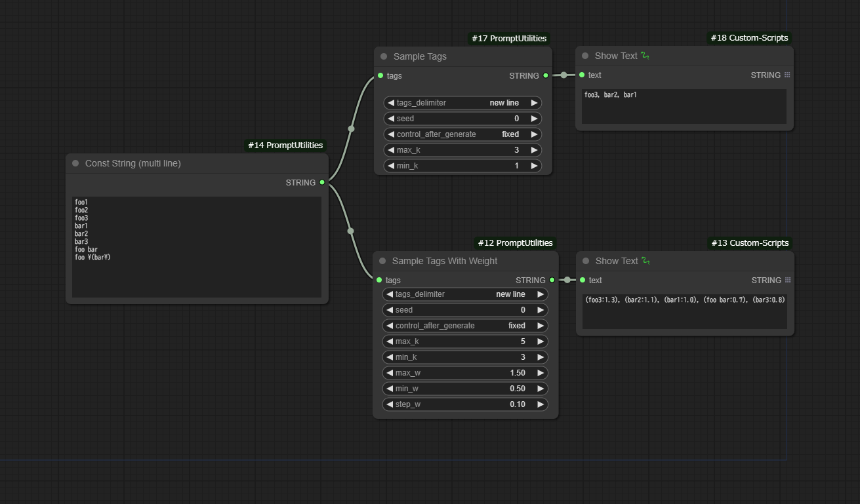Click the tags input port on Sample Tags
Image resolution: width=860 pixels, height=504 pixels.
pos(380,76)
